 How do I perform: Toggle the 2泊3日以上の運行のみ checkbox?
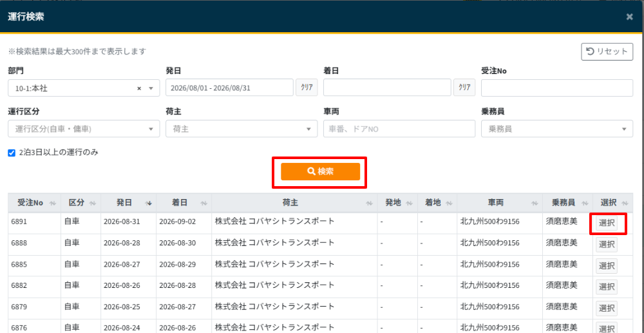click(12, 153)
